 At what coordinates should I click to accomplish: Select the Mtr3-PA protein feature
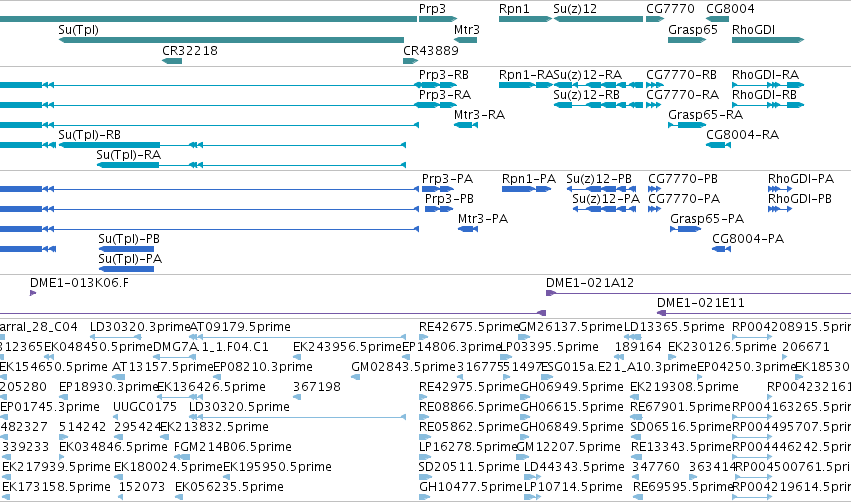(467, 230)
